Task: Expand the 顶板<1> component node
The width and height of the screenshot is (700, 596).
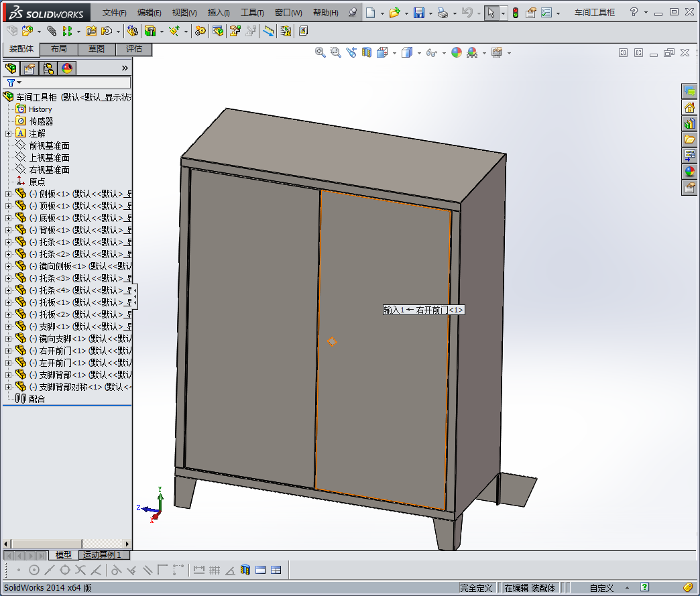Action: [x=8, y=206]
